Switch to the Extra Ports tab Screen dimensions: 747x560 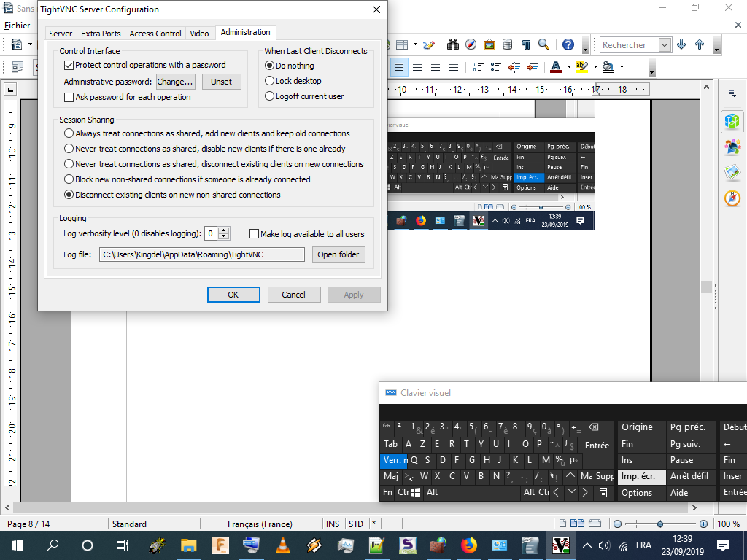point(101,34)
